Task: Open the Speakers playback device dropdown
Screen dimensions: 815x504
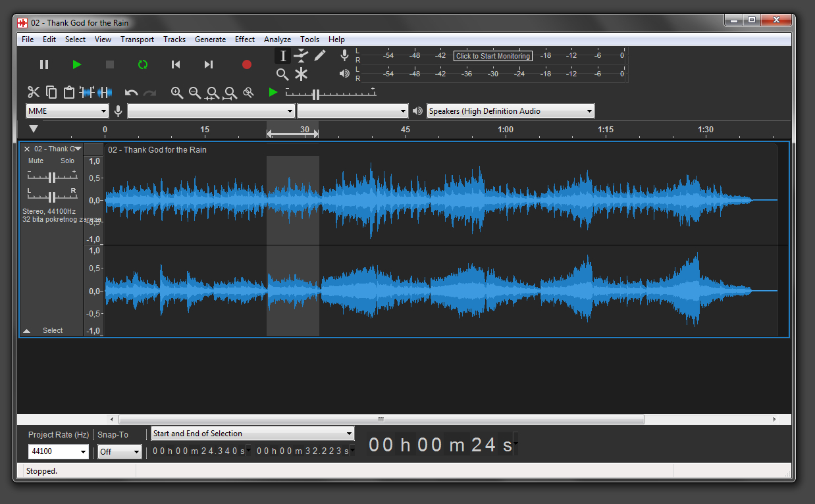Action: coord(510,111)
